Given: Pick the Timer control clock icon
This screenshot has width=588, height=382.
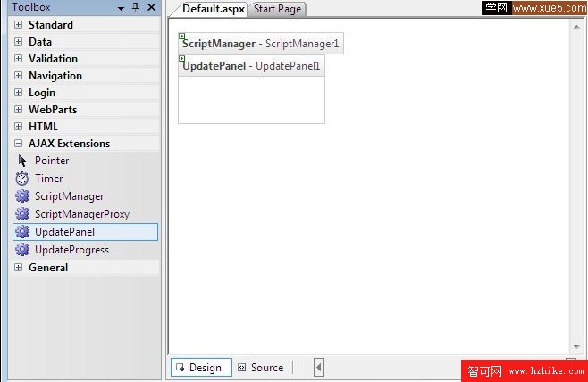Looking at the screenshot, I should (22, 179).
